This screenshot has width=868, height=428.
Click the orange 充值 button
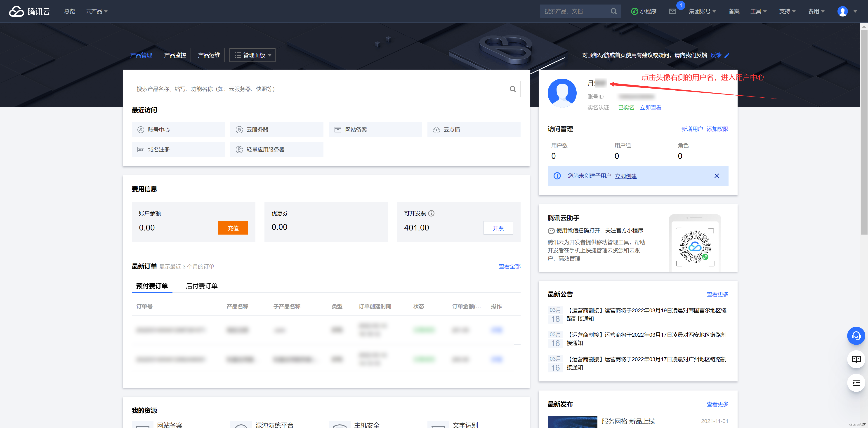coord(233,228)
